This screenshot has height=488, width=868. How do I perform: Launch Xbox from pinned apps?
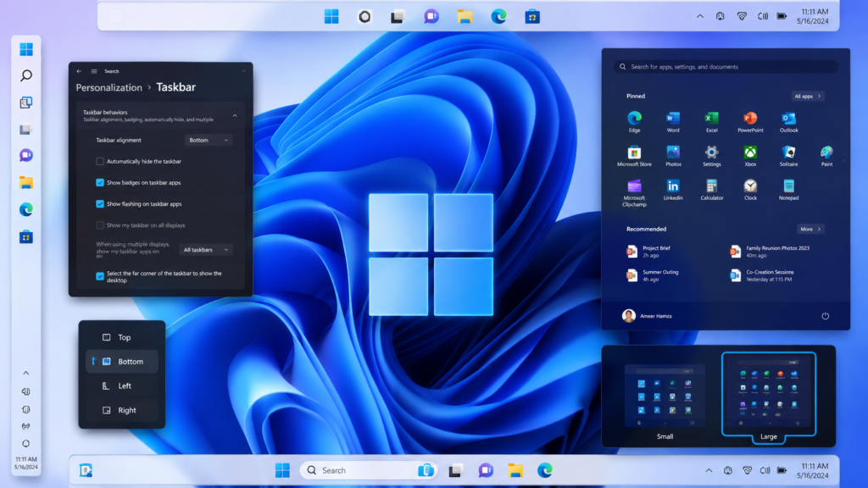pyautogui.click(x=750, y=156)
